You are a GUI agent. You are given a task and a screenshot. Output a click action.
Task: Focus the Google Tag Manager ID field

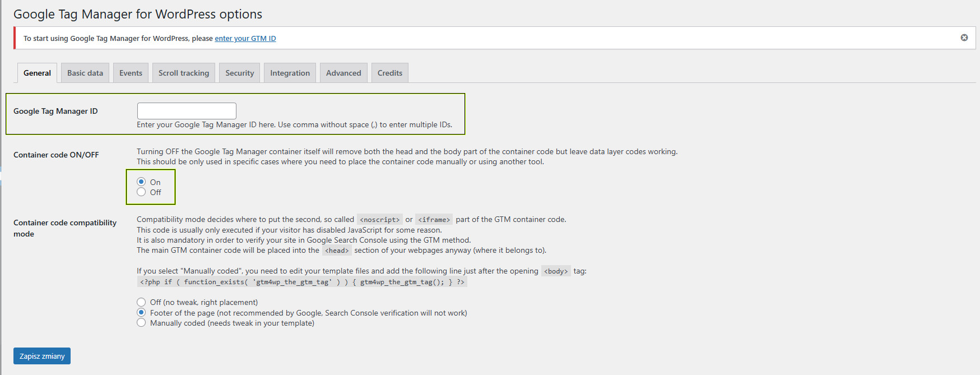187,111
